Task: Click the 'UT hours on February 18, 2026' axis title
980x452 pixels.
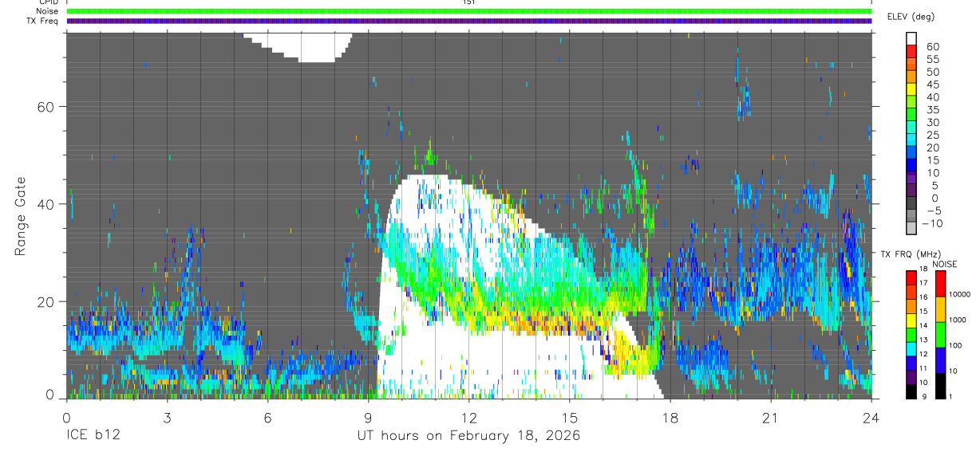Action: [x=468, y=437]
